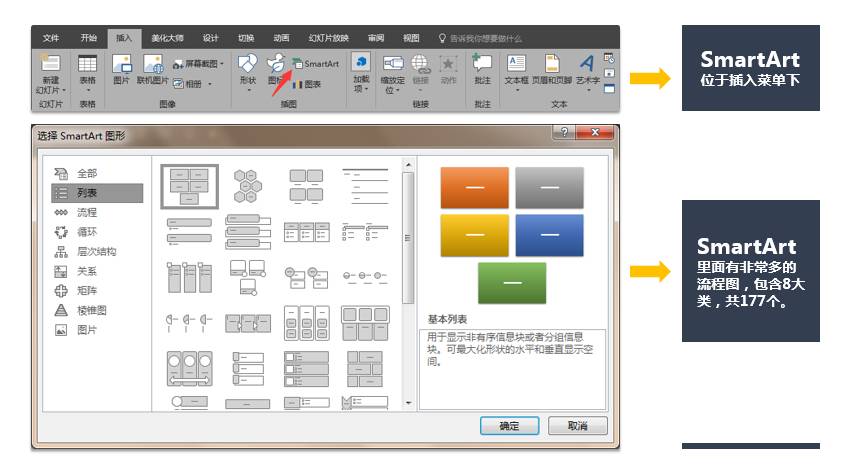Select the Lined List layout thumbnail

click(365, 186)
